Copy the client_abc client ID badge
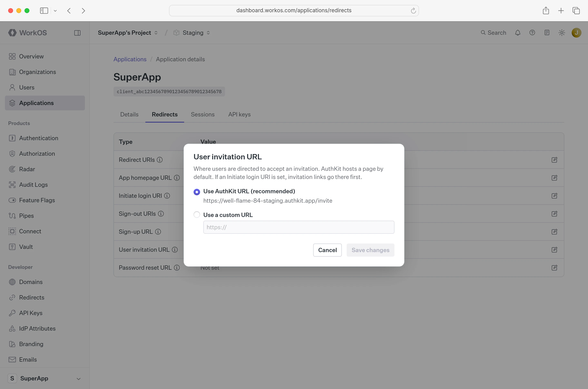This screenshot has width=588, height=389. [x=169, y=92]
